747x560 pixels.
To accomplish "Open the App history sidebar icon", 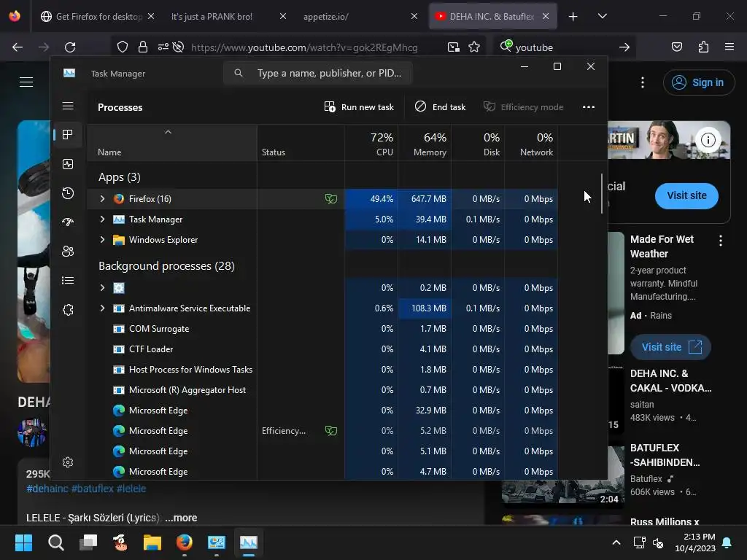I will pos(68,192).
